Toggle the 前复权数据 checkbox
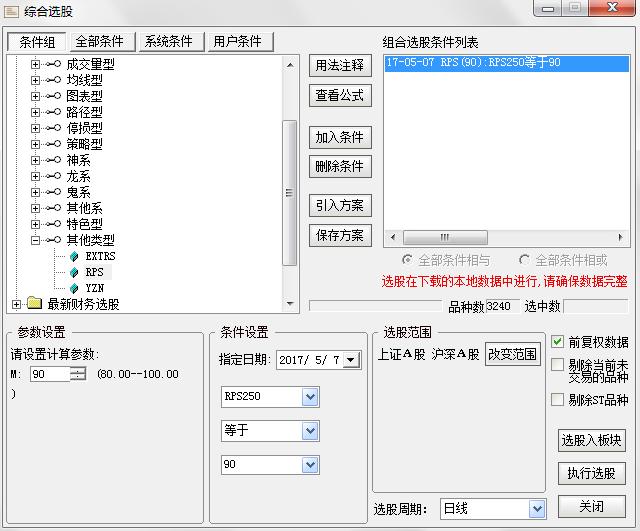 (557, 342)
